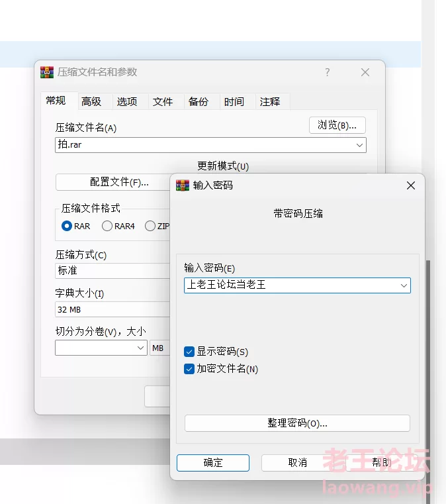The image size is (446, 504).
Task: Expand the archive name dropdown arrow
Action: [359, 145]
